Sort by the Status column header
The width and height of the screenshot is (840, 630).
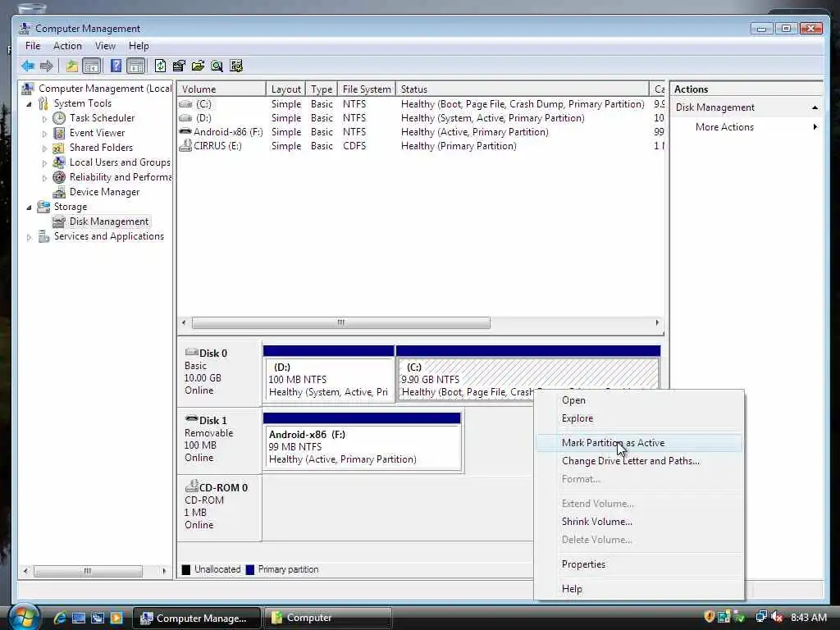click(x=523, y=89)
